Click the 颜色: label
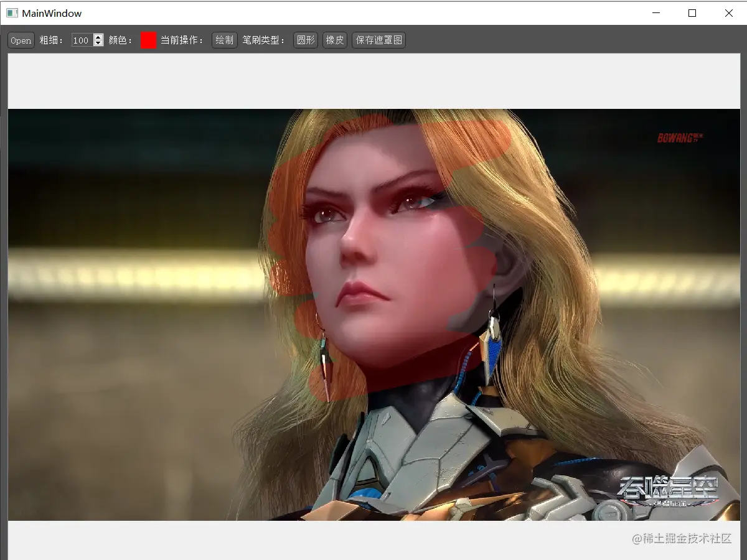Viewport: 747px width, 560px height. (121, 40)
